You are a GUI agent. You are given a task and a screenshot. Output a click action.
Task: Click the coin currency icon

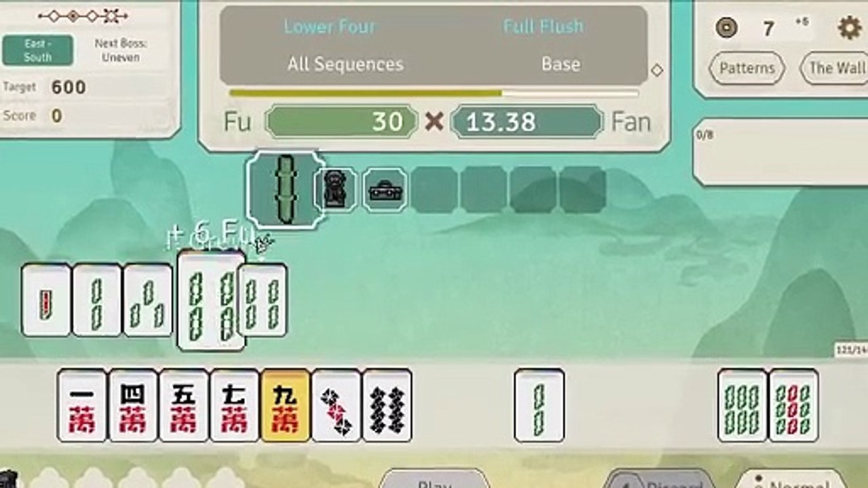[x=726, y=28]
